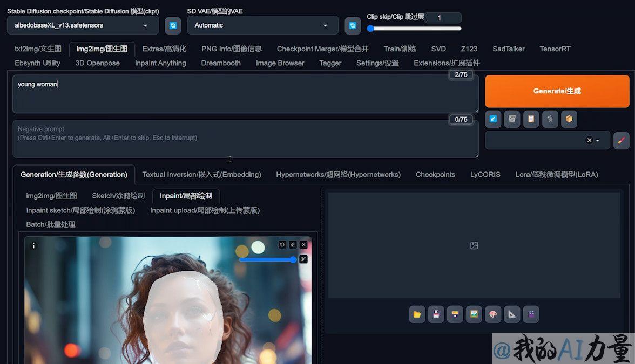Viewport: 635px width, 364px height.
Task: Open the Tagger tab
Action: pyautogui.click(x=330, y=63)
